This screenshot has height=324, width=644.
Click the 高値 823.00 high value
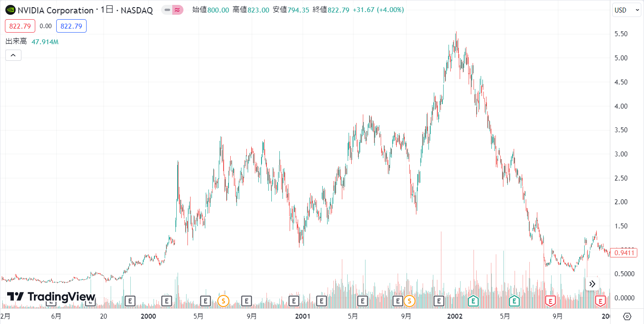click(x=251, y=10)
